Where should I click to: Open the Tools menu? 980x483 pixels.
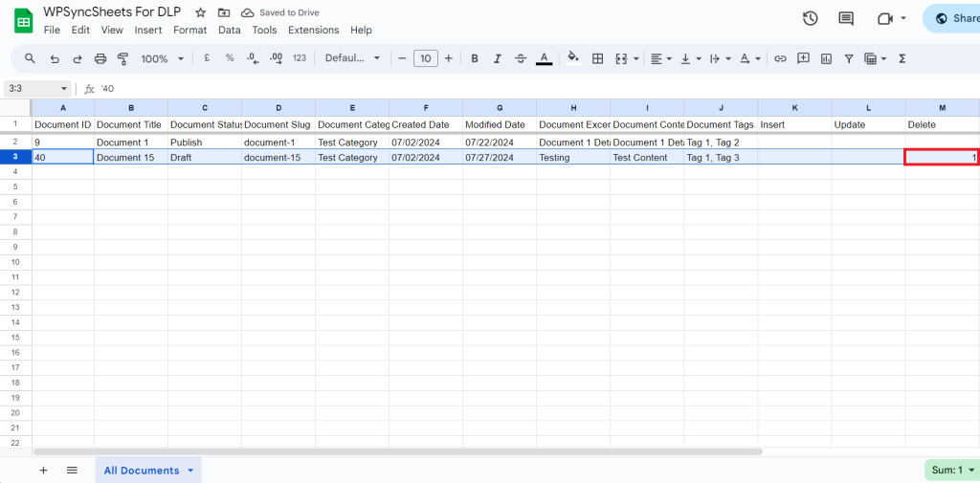pyautogui.click(x=264, y=30)
